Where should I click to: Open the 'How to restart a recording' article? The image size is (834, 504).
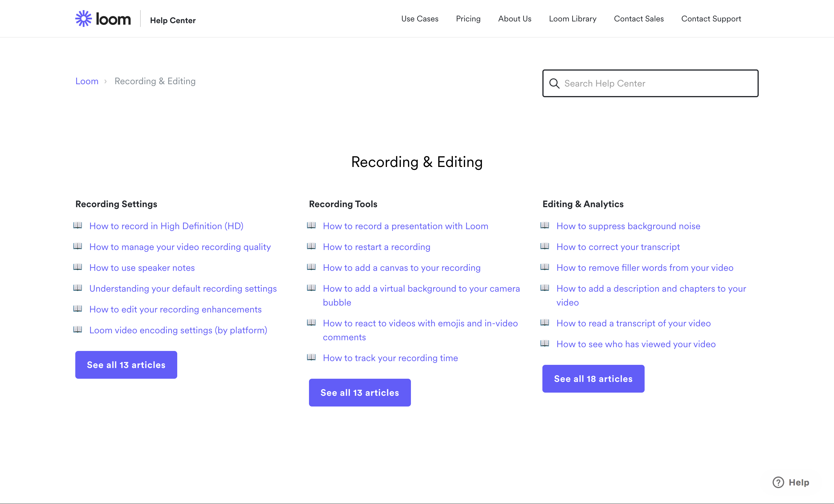pos(376,247)
